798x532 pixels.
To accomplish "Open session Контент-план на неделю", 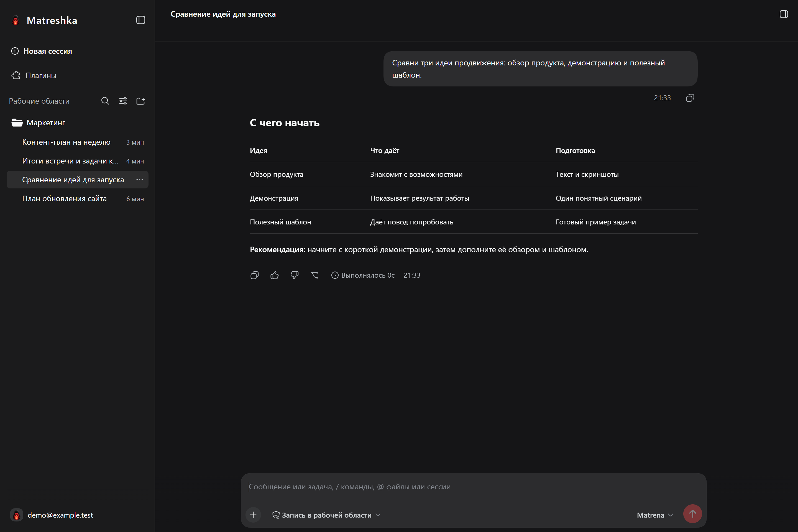I will (77, 142).
